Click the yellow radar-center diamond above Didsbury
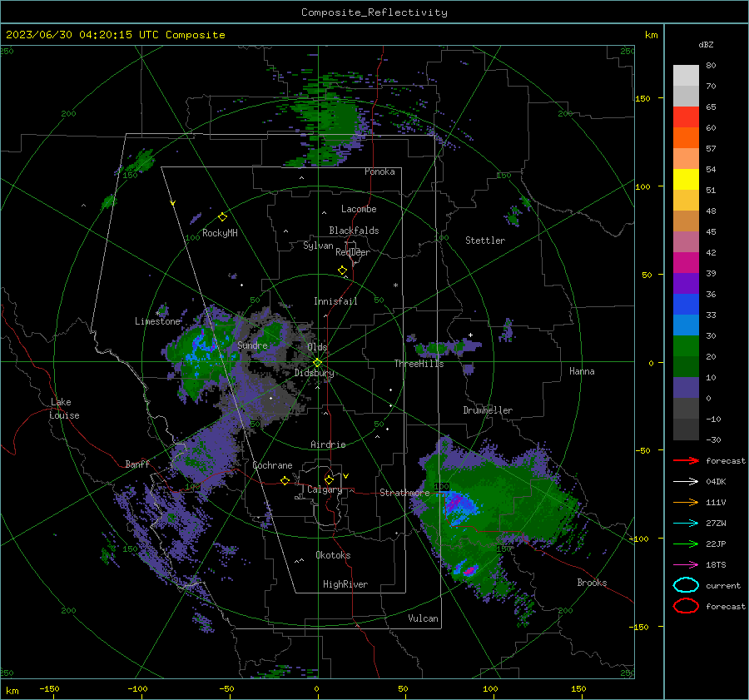The image size is (749, 700). point(318,362)
